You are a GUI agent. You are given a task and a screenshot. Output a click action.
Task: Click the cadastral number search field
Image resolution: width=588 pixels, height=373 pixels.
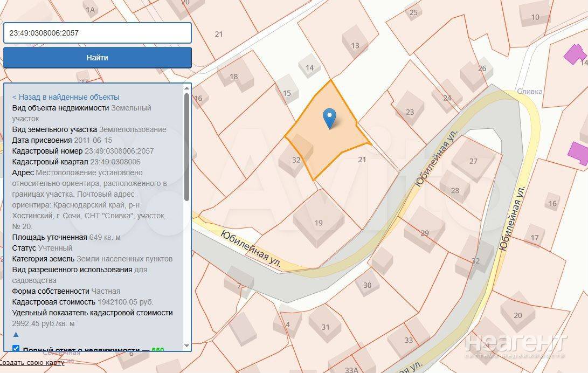[x=98, y=33]
